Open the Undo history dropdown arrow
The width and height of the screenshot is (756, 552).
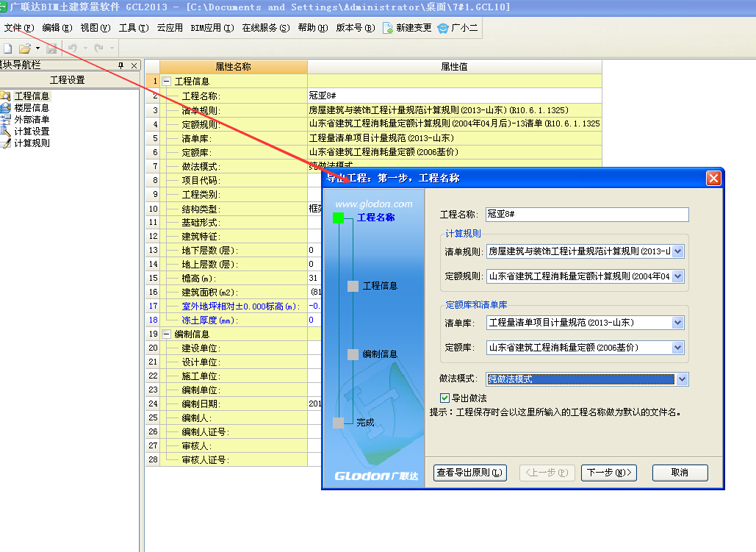click(85, 49)
